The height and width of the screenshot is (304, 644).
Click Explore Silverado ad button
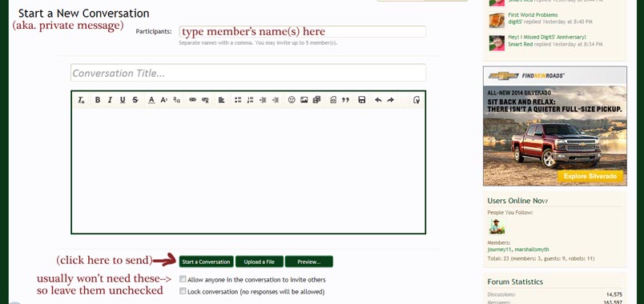coord(590,177)
